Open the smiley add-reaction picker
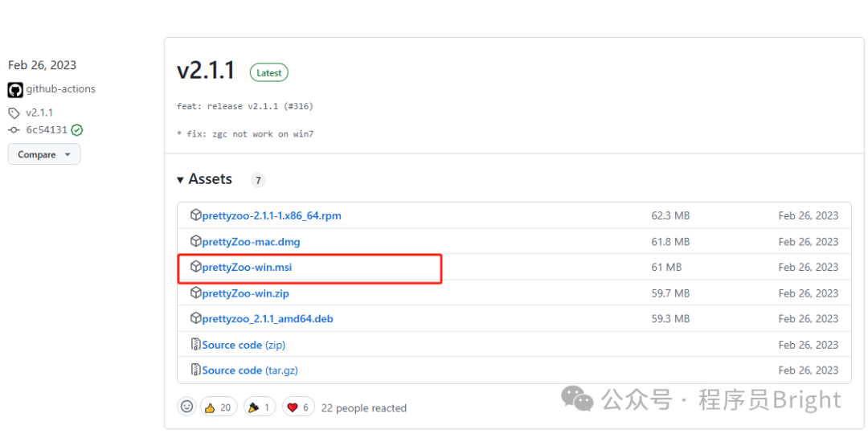 [x=187, y=407]
